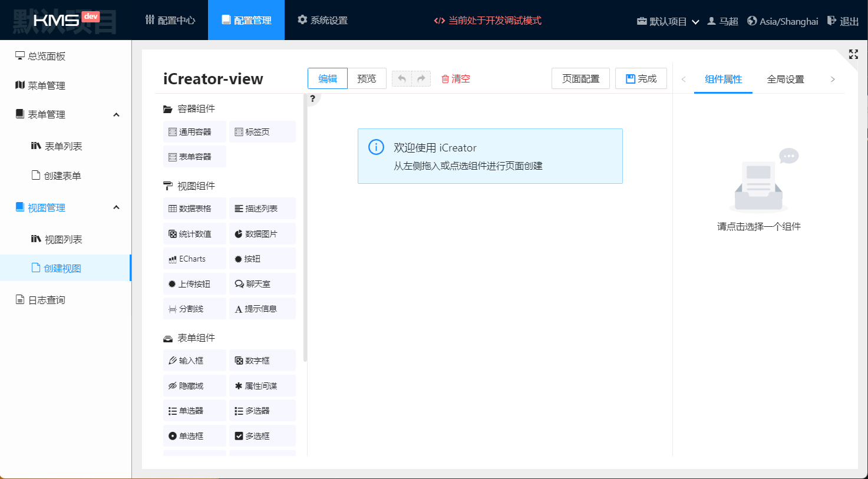Open the 页面配置 button
Image resolution: width=868 pixels, height=479 pixels.
(580, 78)
